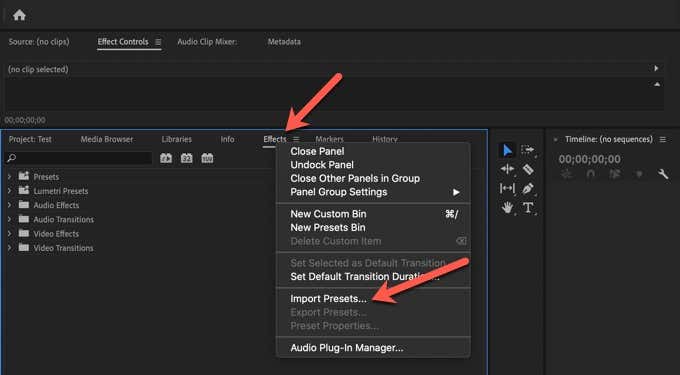Viewport: 680px width, 375px height.
Task: Click show timeline arrow in Effect Controls
Action: pyautogui.click(x=656, y=68)
